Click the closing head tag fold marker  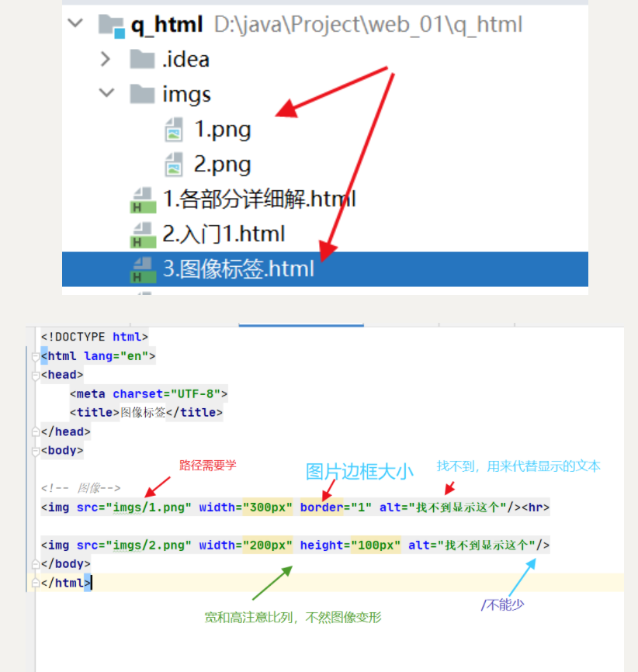(x=36, y=432)
